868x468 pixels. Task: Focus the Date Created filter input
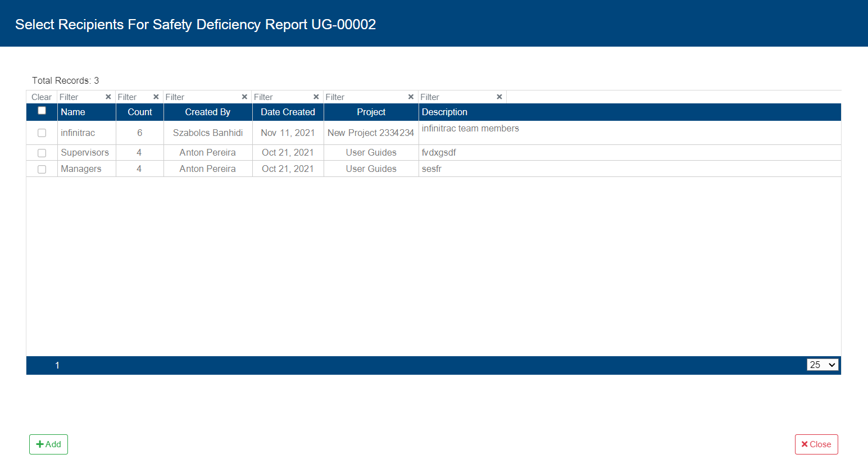(x=283, y=97)
